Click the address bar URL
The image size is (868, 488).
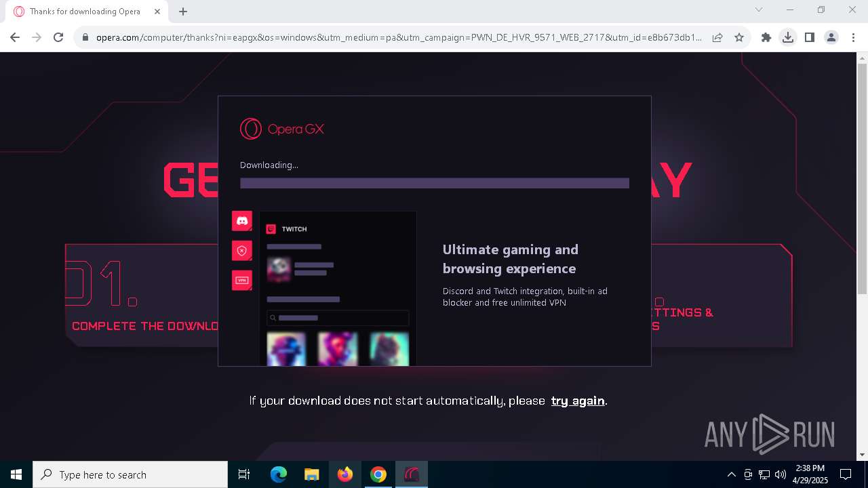click(399, 38)
